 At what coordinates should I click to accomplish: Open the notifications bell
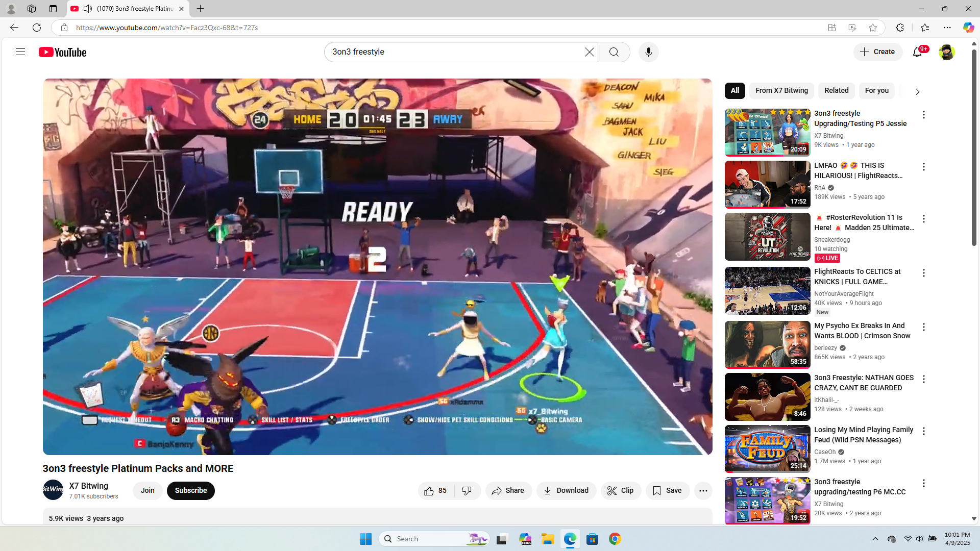tap(918, 52)
